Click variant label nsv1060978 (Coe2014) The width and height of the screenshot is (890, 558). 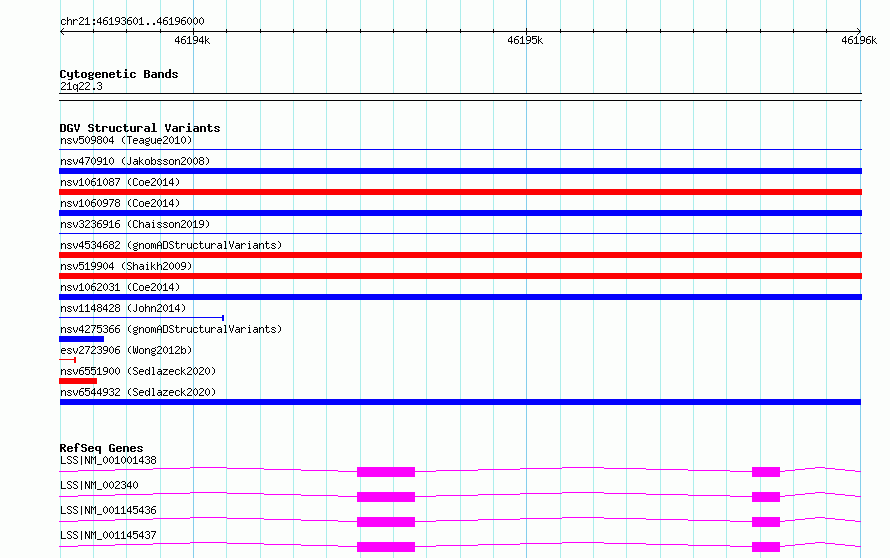[x=120, y=203]
